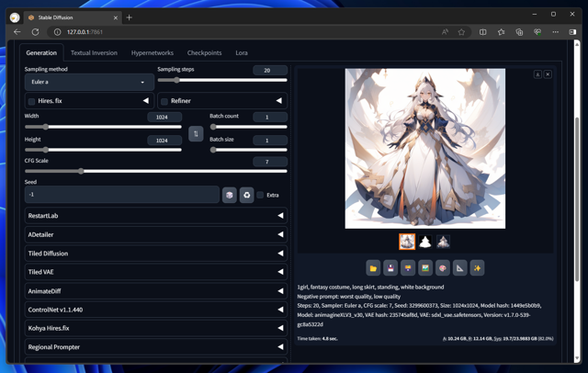The height and width of the screenshot is (373, 588).
Task: Click the Seed input field
Action: point(122,195)
